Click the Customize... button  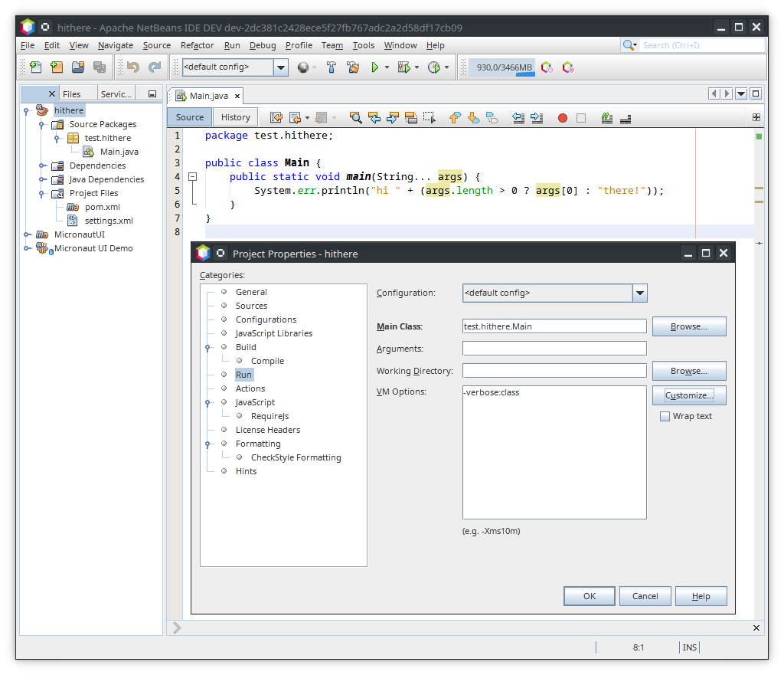pyautogui.click(x=689, y=395)
